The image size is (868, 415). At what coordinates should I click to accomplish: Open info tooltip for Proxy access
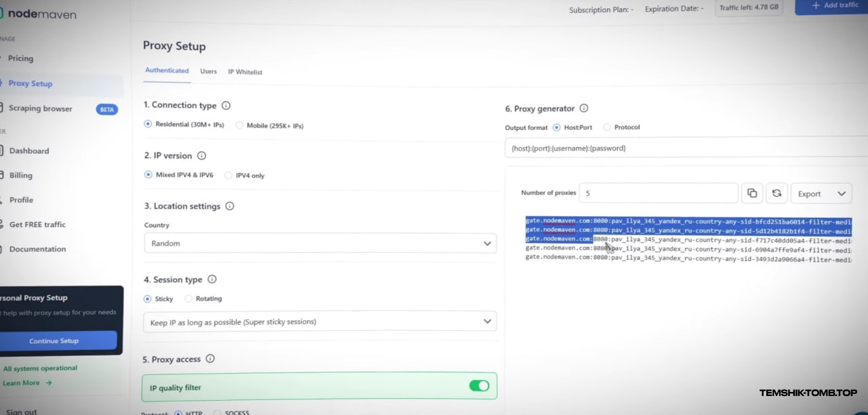(210, 359)
